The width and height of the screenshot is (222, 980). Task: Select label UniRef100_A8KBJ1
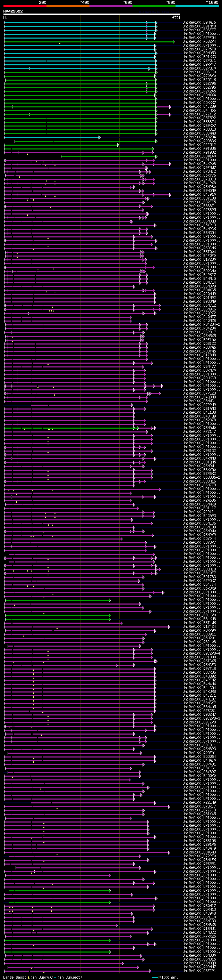tap(199, 745)
